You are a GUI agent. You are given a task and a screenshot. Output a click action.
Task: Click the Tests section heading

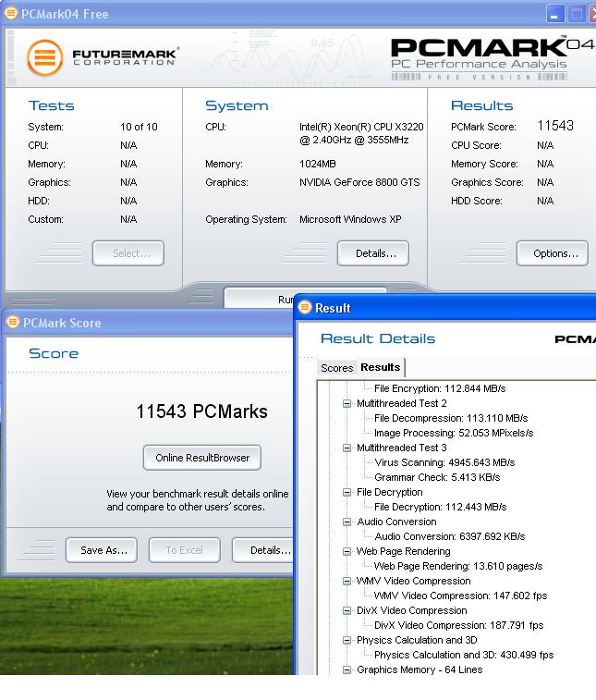click(x=52, y=105)
